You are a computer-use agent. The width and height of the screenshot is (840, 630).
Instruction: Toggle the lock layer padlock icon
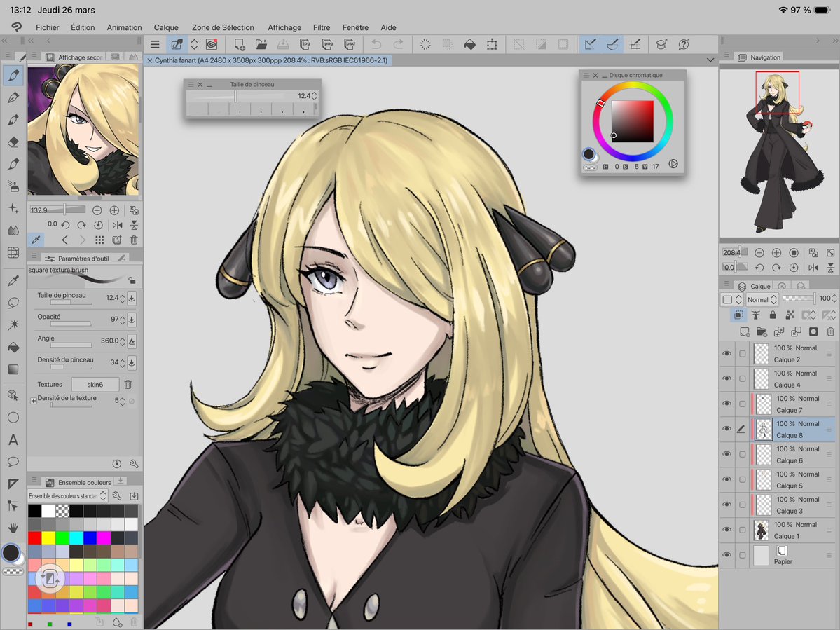tap(773, 315)
